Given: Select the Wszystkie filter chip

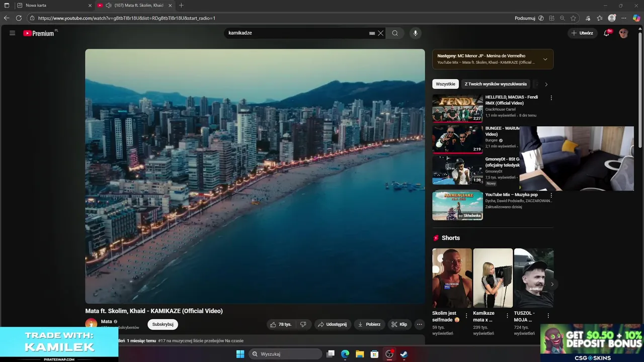Looking at the screenshot, I should pos(445,84).
